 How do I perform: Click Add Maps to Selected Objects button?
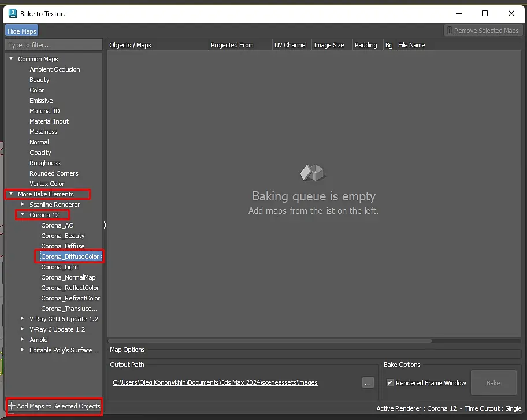[54, 406]
